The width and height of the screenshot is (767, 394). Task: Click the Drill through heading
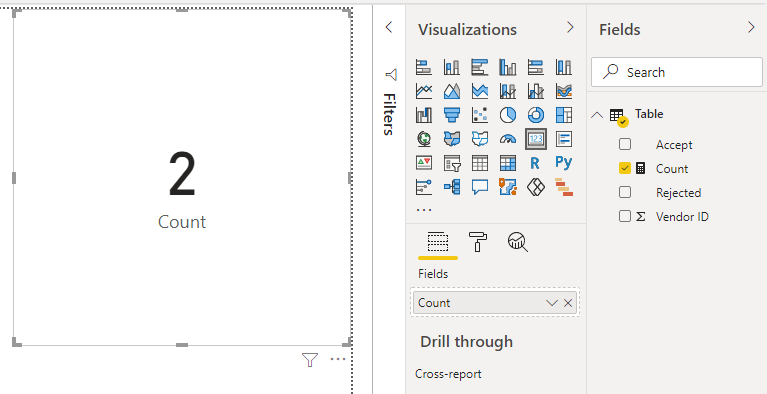point(466,341)
